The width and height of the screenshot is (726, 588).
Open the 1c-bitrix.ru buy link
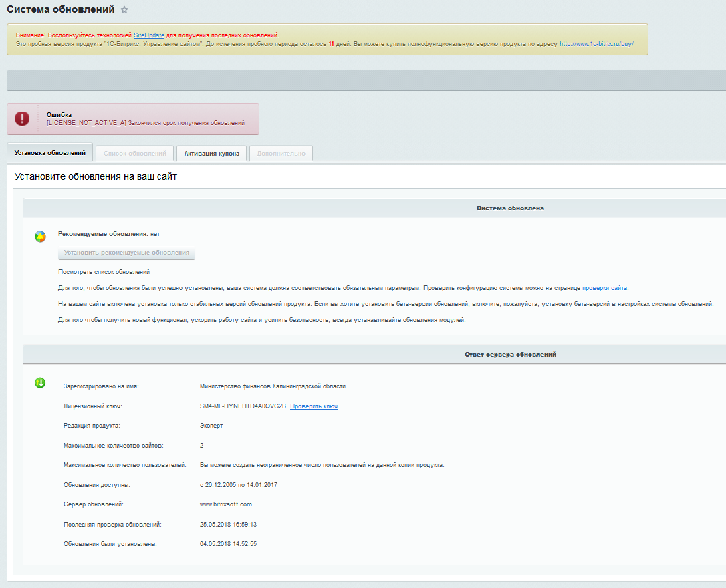[x=596, y=44]
